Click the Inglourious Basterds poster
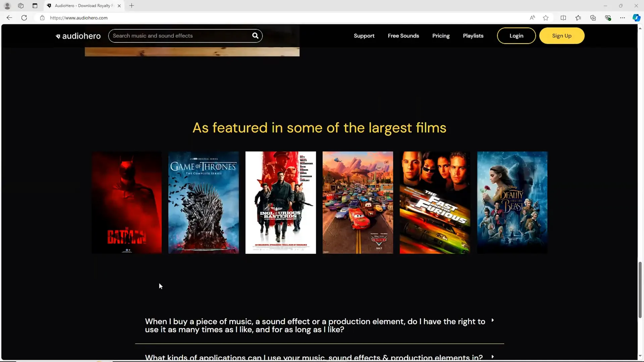Viewport: 644px width, 362px height. 281,202
